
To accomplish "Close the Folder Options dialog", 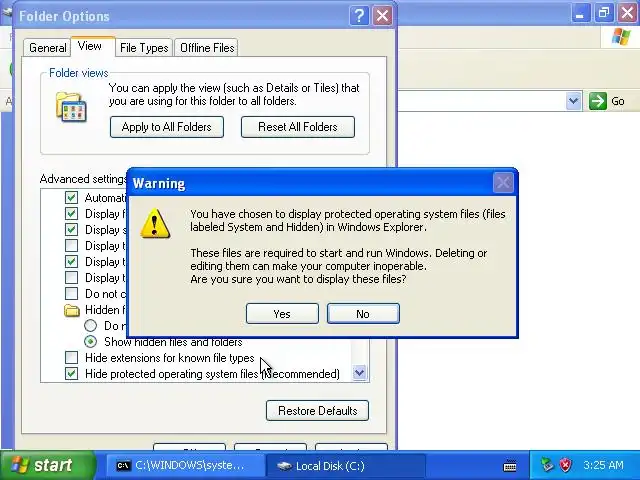I will pos(382,16).
